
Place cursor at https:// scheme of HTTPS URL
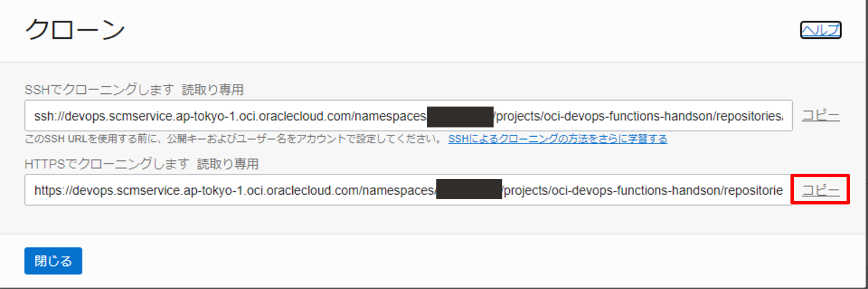[51, 190]
